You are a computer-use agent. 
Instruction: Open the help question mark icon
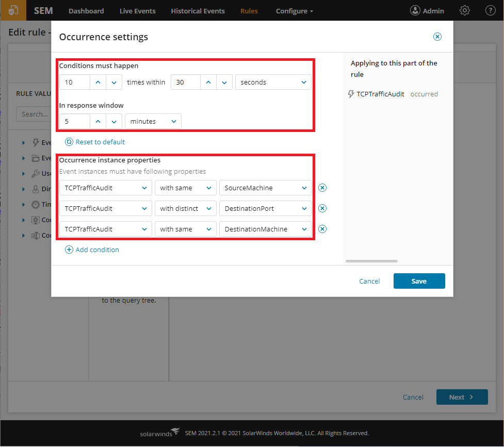(x=490, y=11)
